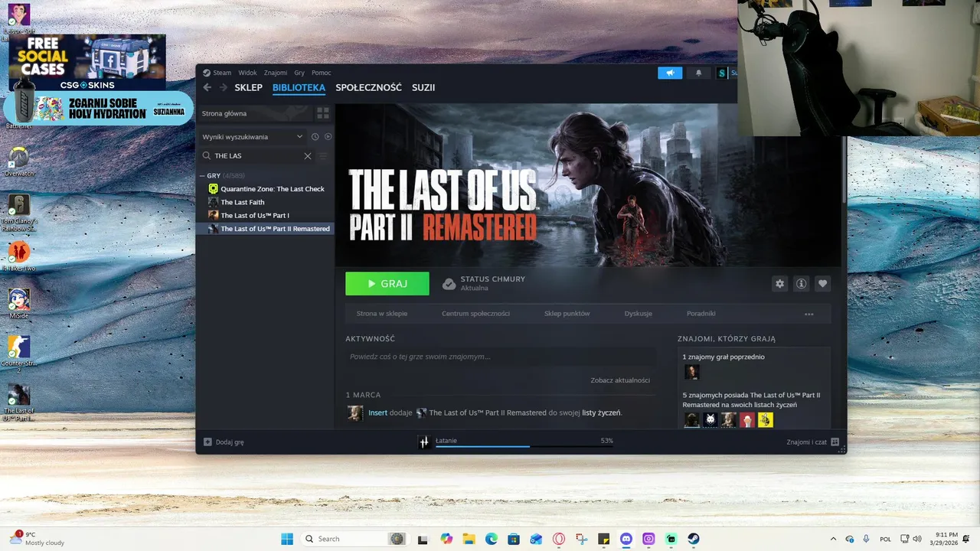The image size is (980, 551).
Task: Open Dyskusje link
Action: (x=638, y=314)
